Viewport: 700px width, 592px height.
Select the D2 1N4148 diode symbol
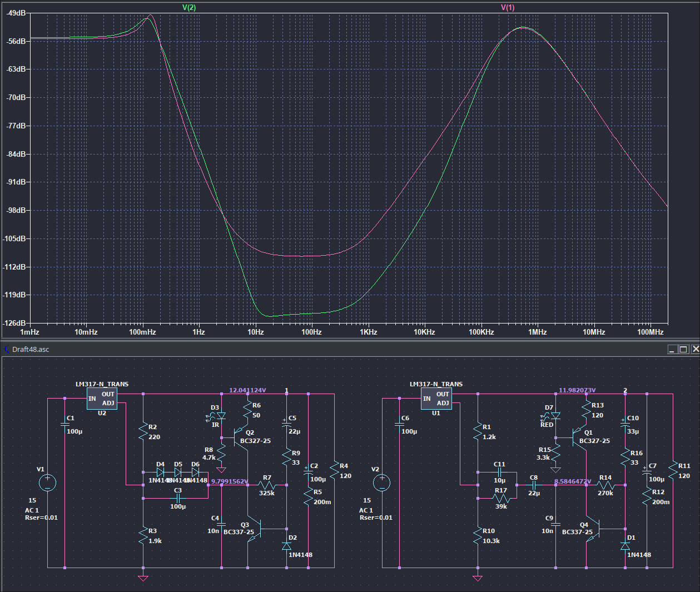287,546
